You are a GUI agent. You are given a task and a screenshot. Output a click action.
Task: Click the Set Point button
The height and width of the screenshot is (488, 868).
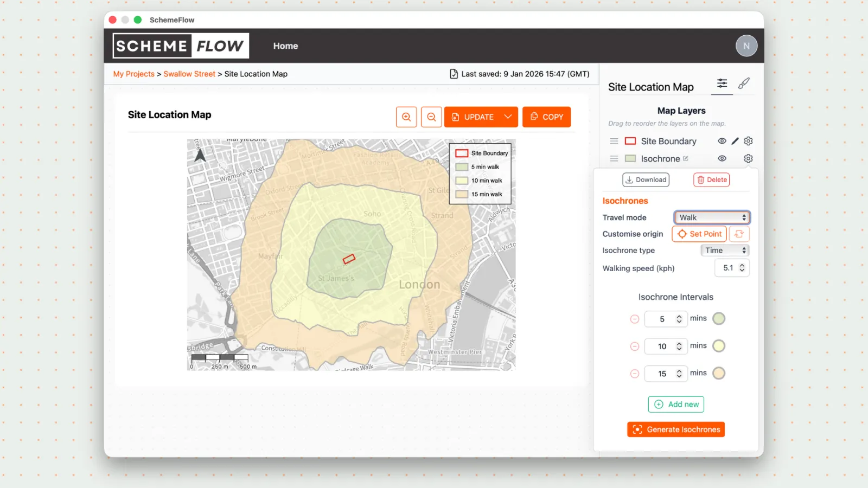699,234
